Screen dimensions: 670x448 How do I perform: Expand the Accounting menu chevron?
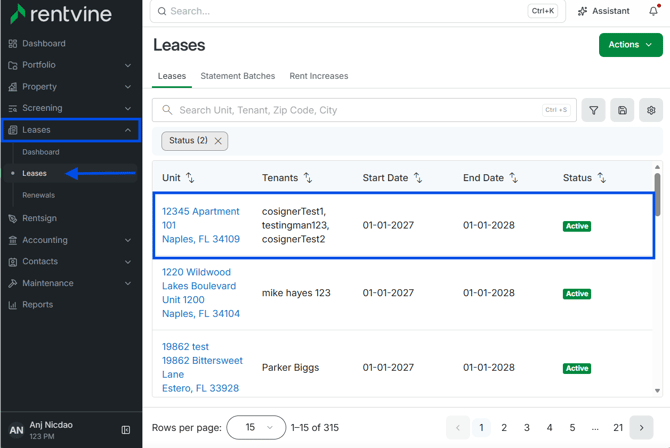click(128, 240)
